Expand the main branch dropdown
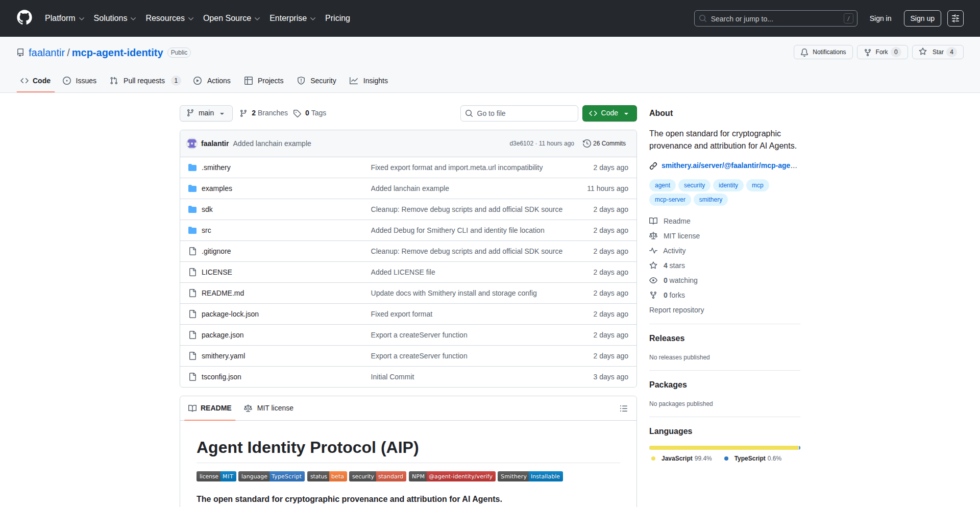This screenshot has width=980, height=507. pos(206,113)
